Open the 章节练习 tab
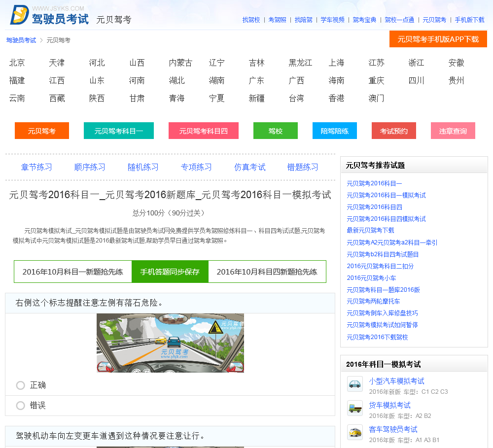Screen dimensions: 493x448 coord(36,167)
